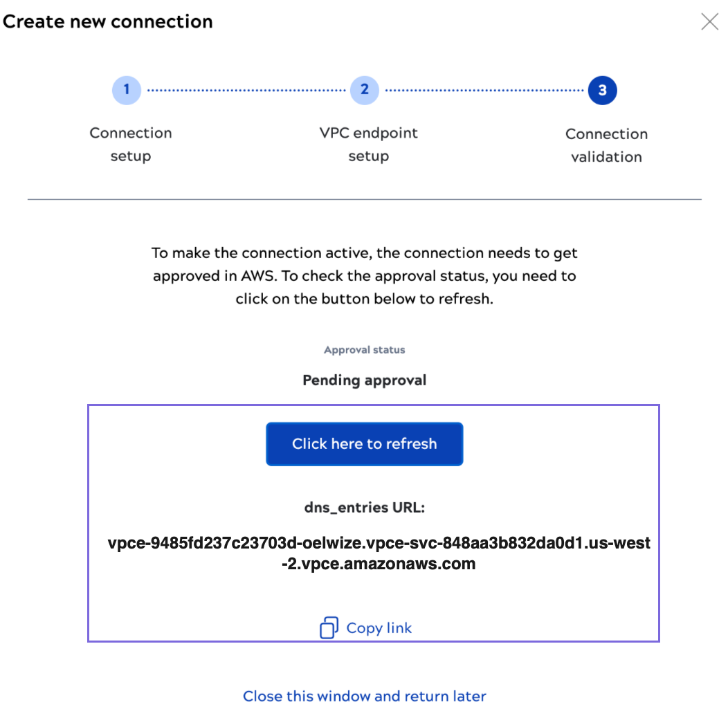Click the VPC endpoint setup step label
This screenshot has width=728, height=718.
[x=368, y=145]
